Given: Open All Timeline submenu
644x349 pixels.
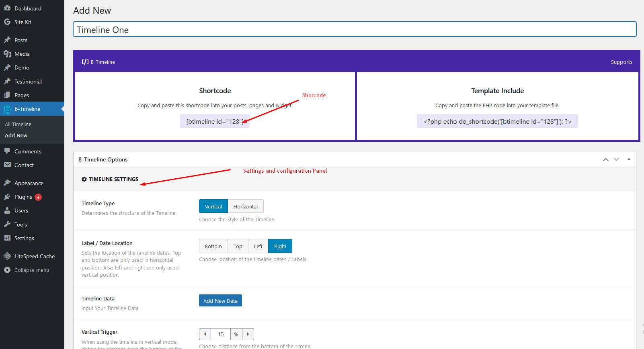Looking at the screenshot, I should click(x=18, y=124).
